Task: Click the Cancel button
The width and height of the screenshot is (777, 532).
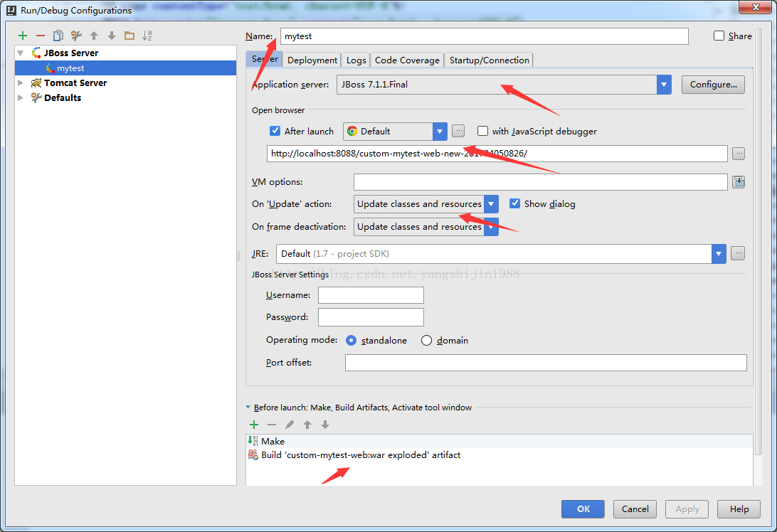Action: [635, 509]
